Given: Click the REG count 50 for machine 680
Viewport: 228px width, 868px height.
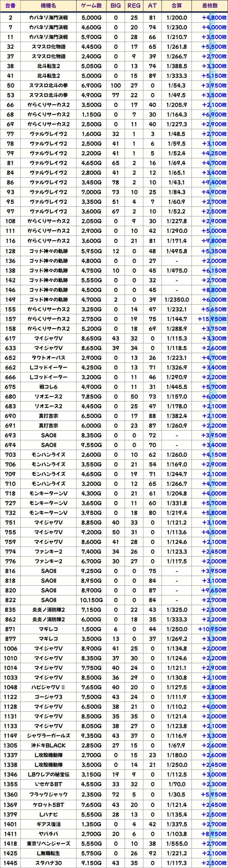Looking at the screenshot, I should click(134, 397).
